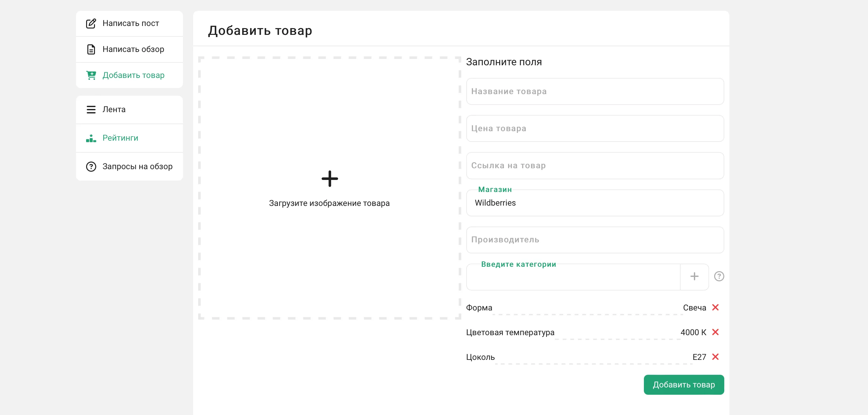This screenshot has height=415, width=868.
Task: Click the green shopping cart icon
Action: coord(91,75)
